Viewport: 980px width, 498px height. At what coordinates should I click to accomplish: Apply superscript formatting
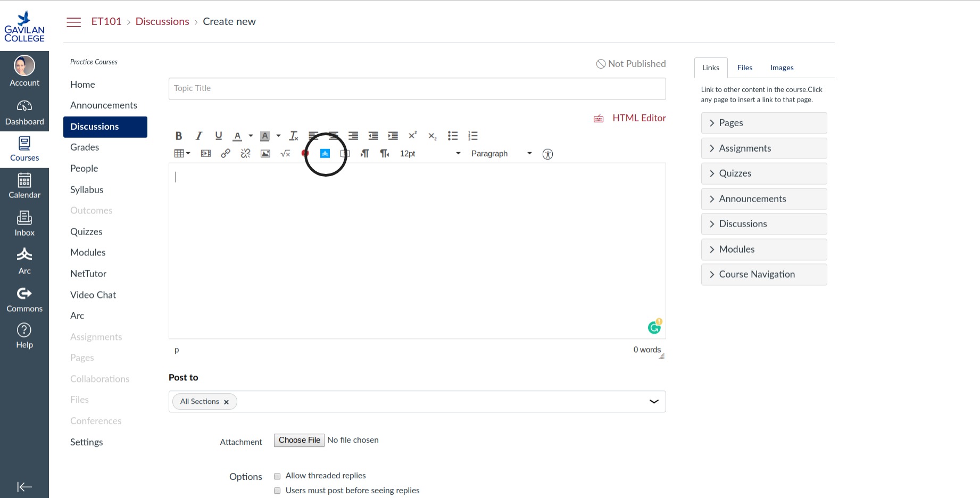[412, 136]
